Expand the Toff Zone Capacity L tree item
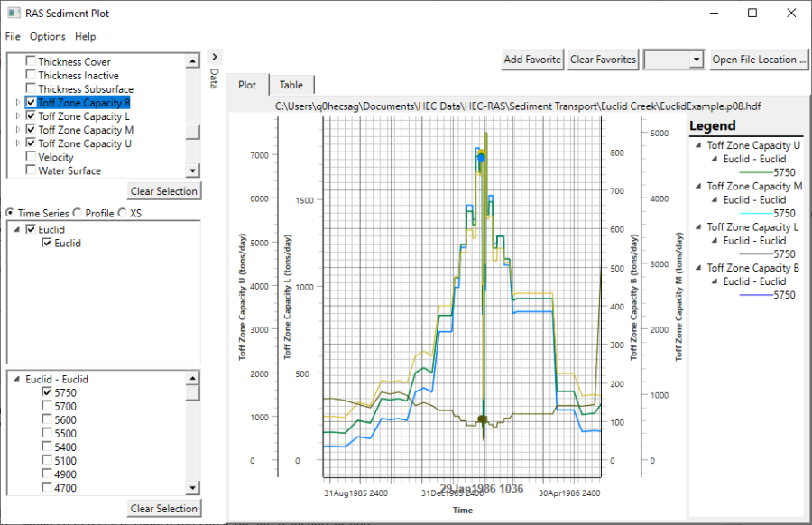This screenshot has height=525, width=812. (17, 115)
